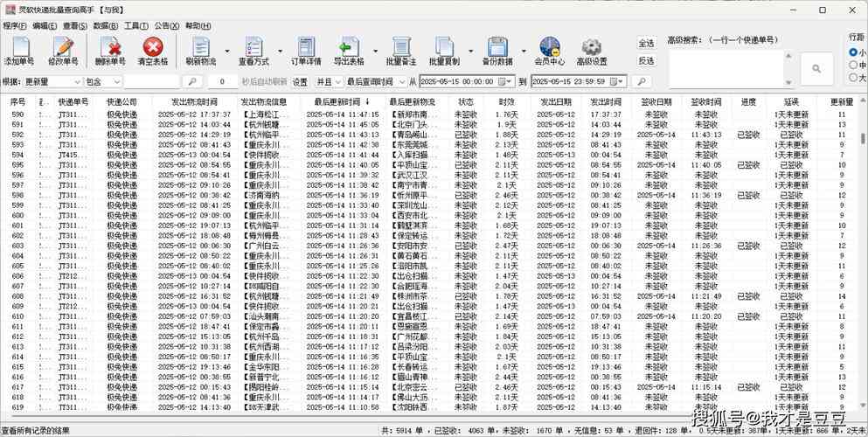Select the first 行距 radio button
Image resolution: width=868 pixels, height=437 pixels.
click(x=853, y=52)
